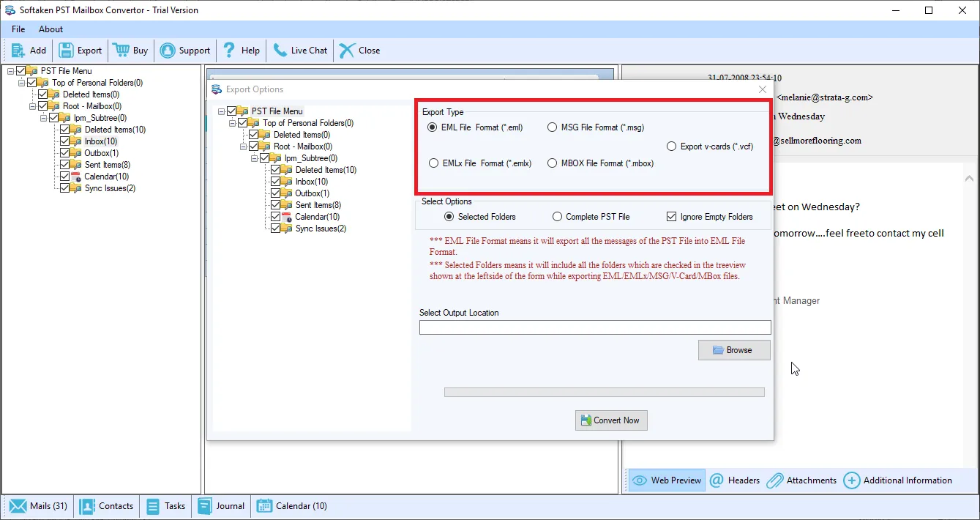Collapse PST File Menu node in Export Options tree
This screenshot has width=980, height=520.
pos(221,111)
